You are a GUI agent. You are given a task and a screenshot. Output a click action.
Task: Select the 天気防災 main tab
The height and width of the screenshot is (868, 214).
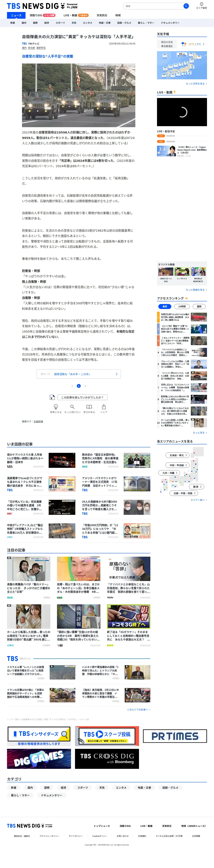coord(102,15)
